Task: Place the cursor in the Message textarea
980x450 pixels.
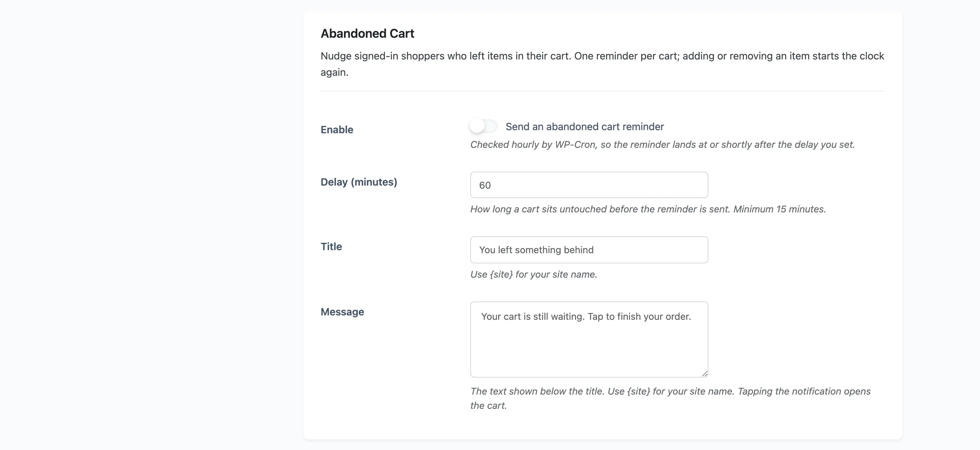Action: [589, 340]
